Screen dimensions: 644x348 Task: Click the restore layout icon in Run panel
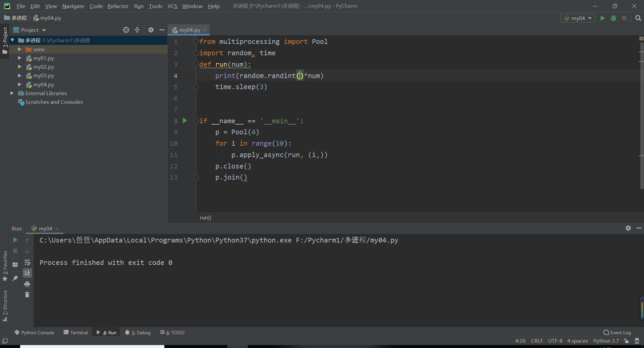pos(15,265)
